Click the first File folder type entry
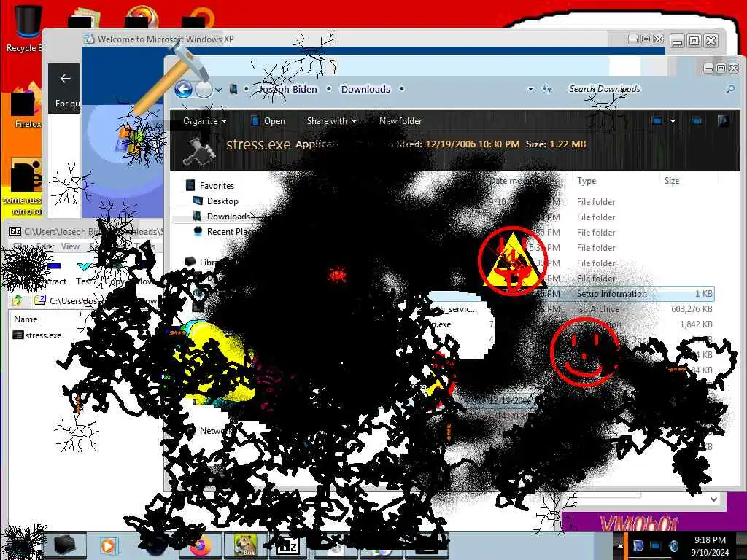The image size is (747, 560). [x=596, y=202]
